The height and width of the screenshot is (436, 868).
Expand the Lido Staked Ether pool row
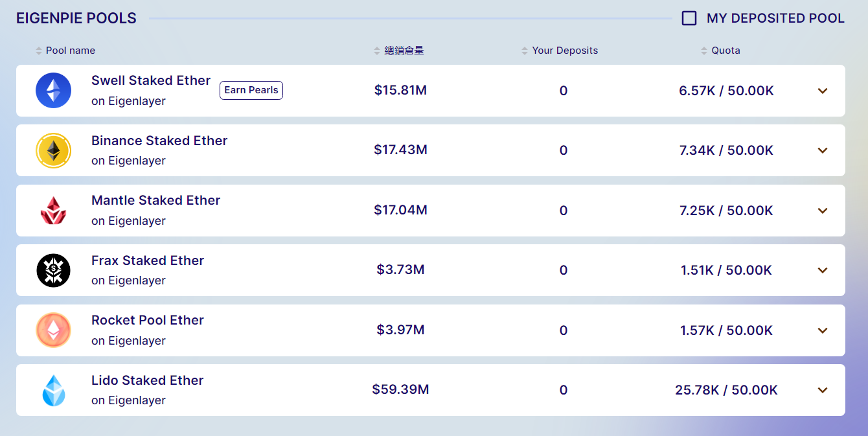pyautogui.click(x=823, y=390)
